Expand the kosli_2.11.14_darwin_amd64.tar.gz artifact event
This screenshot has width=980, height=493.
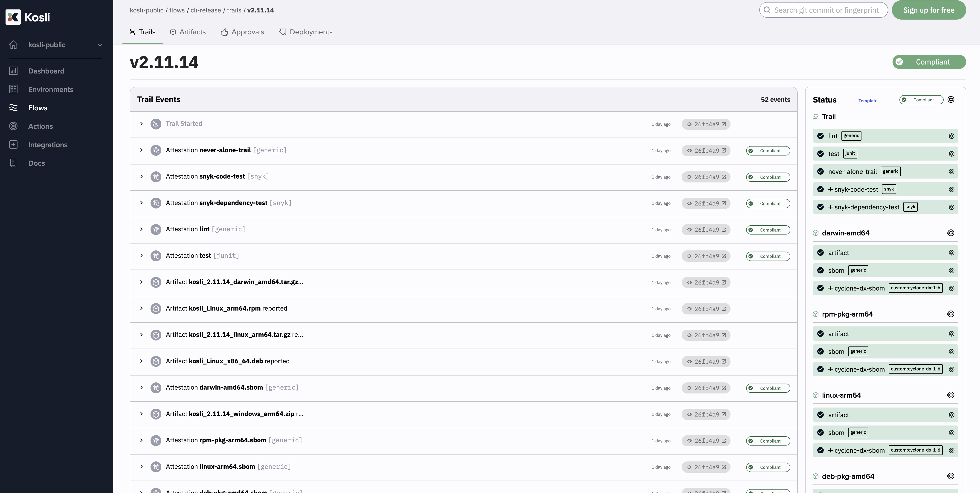(141, 282)
